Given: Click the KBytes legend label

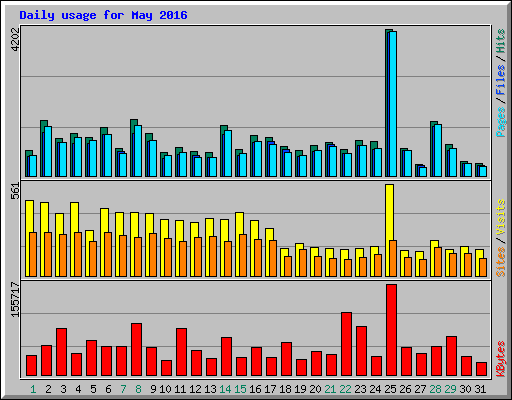Looking at the screenshot, I should click(501, 359).
